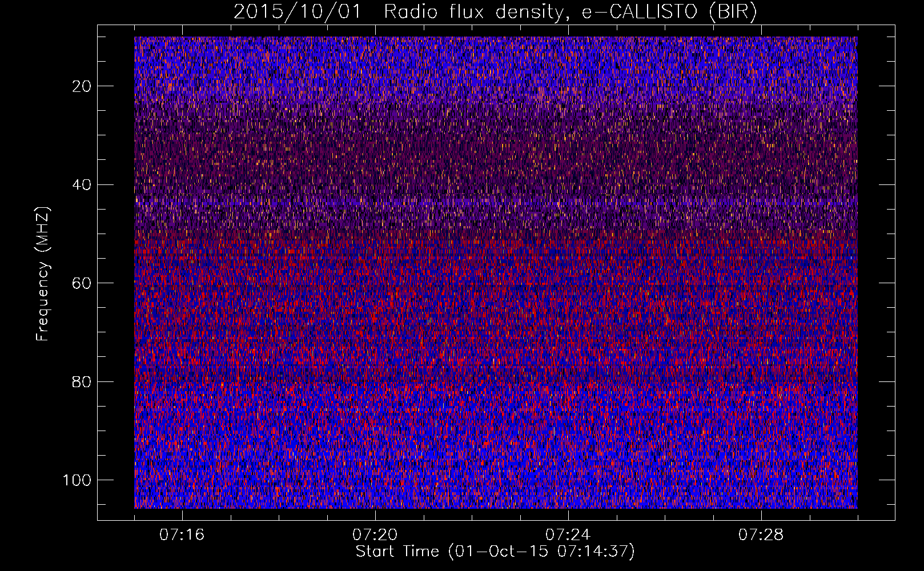Click the 'Frequency (MHZ)' axis label
The width and height of the screenshot is (924, 571).
coord(43,274)
